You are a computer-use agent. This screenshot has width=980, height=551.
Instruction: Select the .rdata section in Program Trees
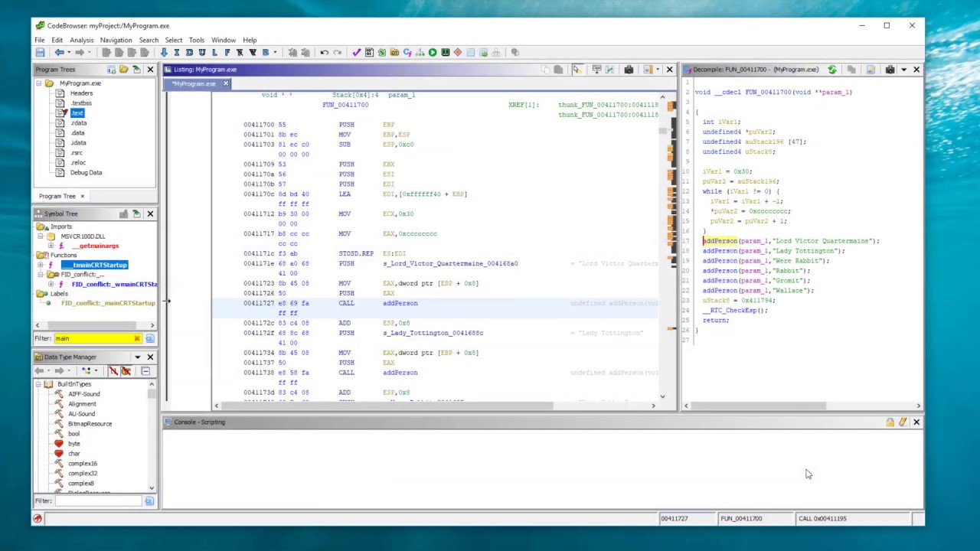coord(78,123)
